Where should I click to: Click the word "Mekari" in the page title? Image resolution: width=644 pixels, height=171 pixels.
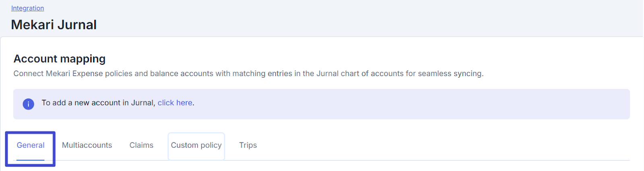tap(33, 25)
